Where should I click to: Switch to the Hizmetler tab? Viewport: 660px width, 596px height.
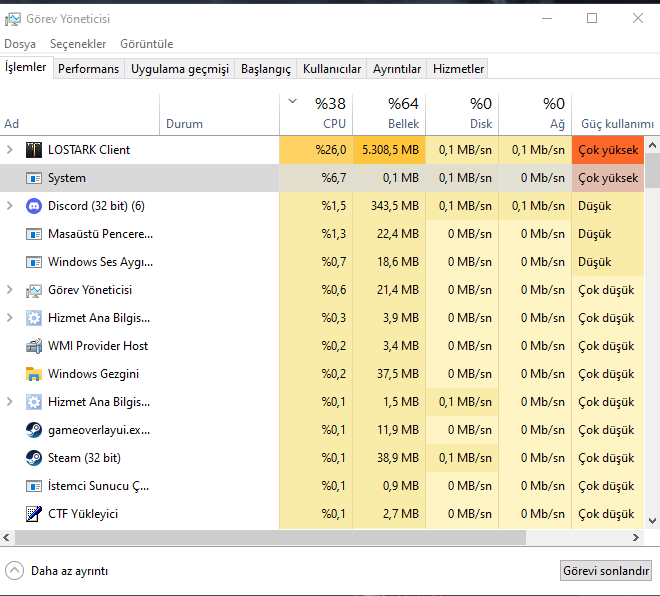click(x=458, y=69)
